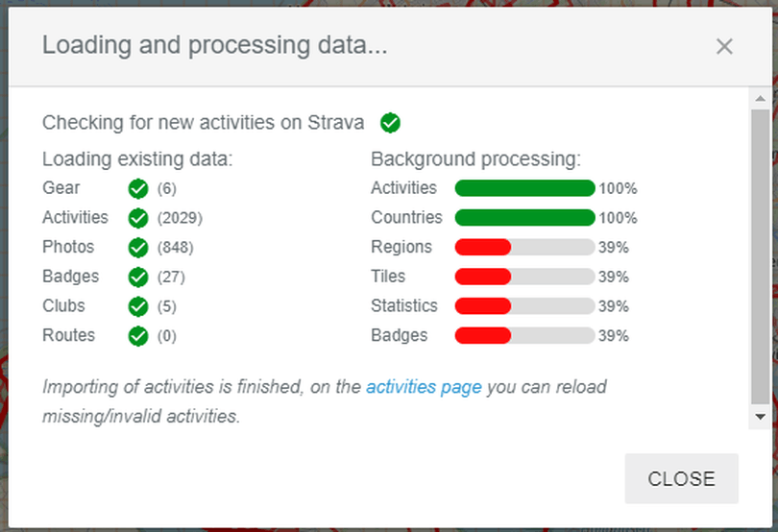Close dialog with the X icon
Screen dimensions: 778x532
pyautogui.click(x=724, y=46)
